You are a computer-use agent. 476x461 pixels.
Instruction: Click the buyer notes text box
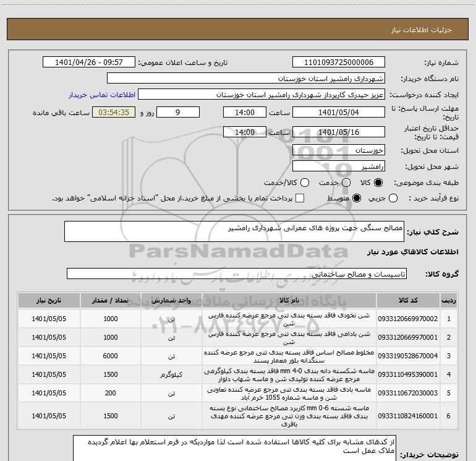point(234,448)
